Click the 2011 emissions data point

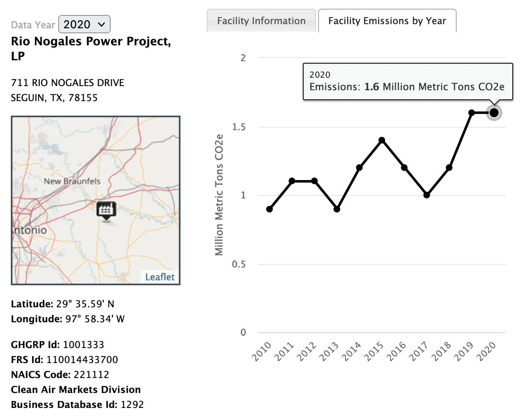(x=292, y=181)
